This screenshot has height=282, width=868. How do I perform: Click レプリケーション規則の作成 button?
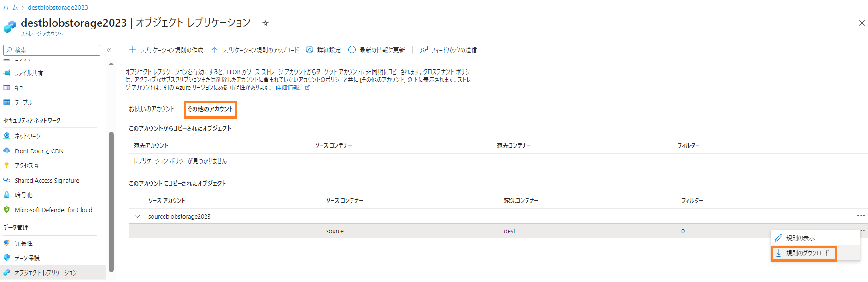[166, 50]
